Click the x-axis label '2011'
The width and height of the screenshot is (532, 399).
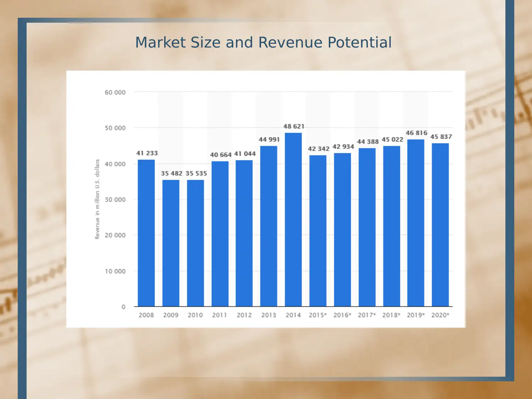tap(220, 315)
